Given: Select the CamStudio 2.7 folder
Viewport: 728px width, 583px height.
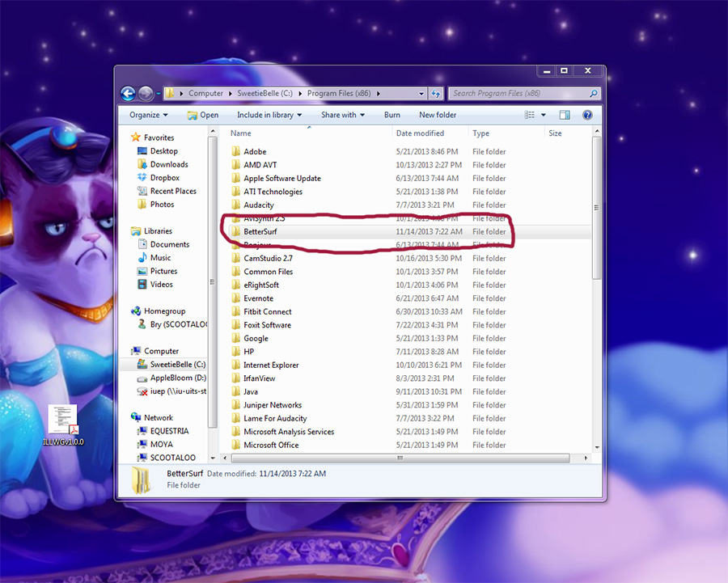Looking at the screenshot, I should pyautogui.click(x=268, y=259).
